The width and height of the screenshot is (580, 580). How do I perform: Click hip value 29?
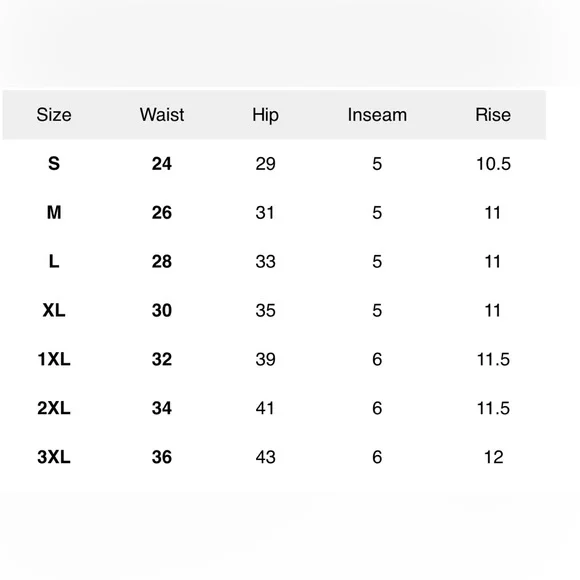(265, 163)
